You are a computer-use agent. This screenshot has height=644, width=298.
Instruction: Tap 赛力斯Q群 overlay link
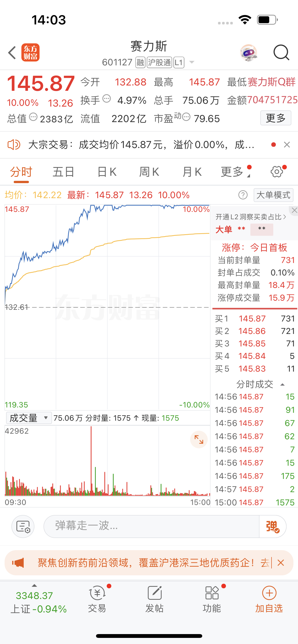pyautogui.click(x=272, y=82)
